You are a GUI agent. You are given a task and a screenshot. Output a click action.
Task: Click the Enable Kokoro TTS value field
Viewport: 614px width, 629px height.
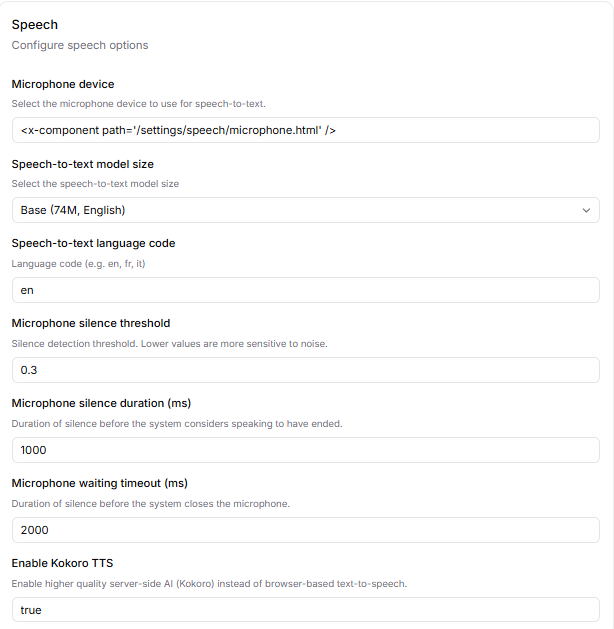coord(305,610)
